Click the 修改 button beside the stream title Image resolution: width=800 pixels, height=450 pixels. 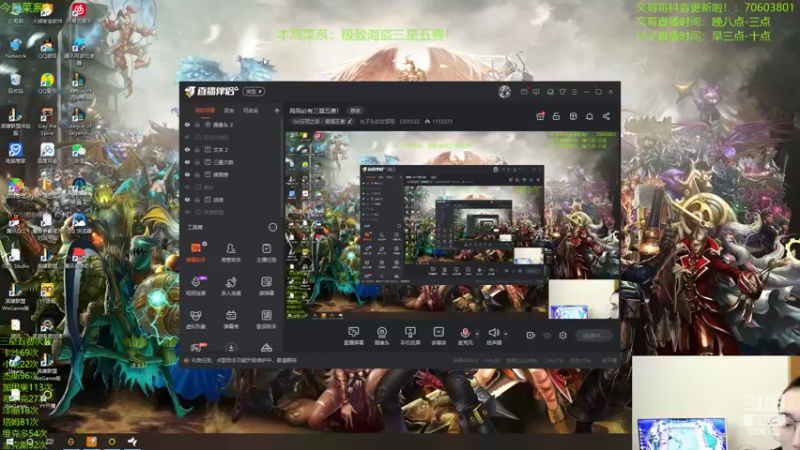tap(356, 110)
